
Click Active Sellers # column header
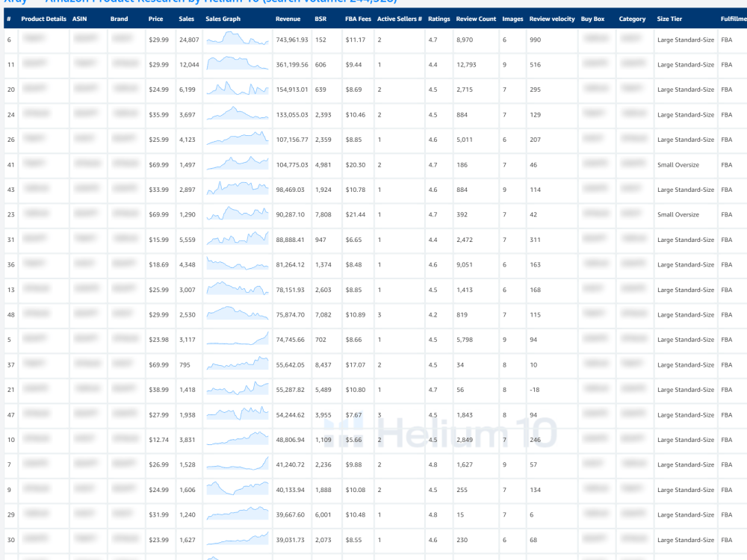(399, 19)
